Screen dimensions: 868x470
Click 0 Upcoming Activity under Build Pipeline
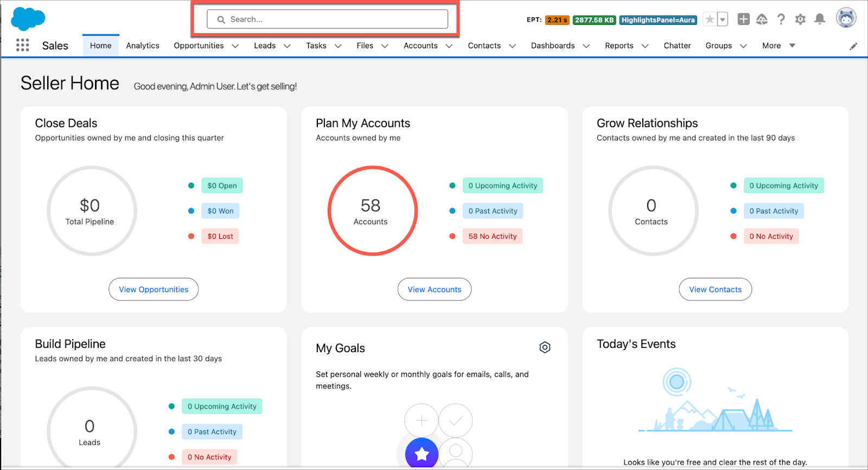click(x=222, y=407)
